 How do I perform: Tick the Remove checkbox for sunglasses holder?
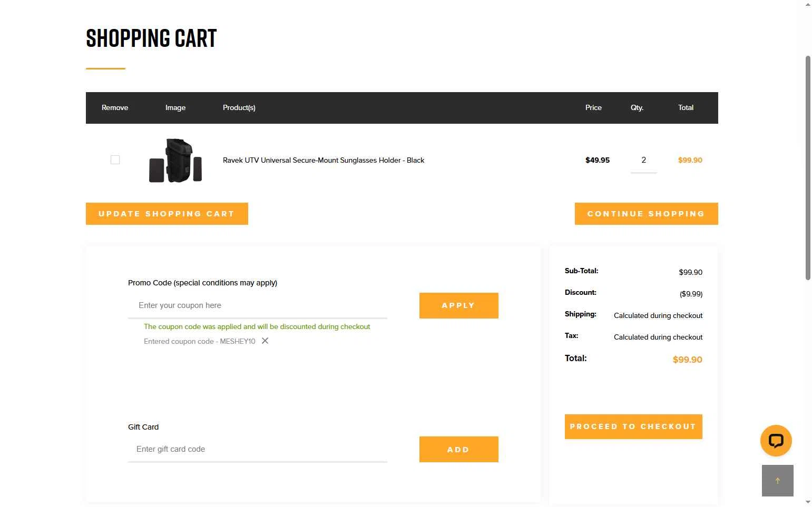click(x=115, y=160)
